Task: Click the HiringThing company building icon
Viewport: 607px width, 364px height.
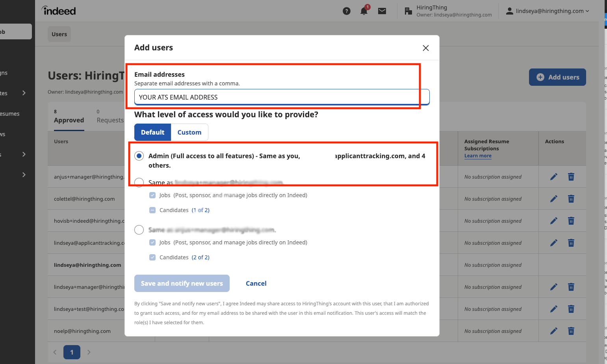Action: pos(408,11)
